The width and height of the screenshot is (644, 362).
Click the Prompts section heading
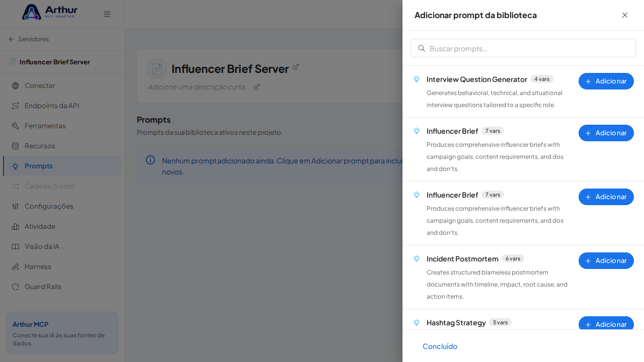(153, 120)
